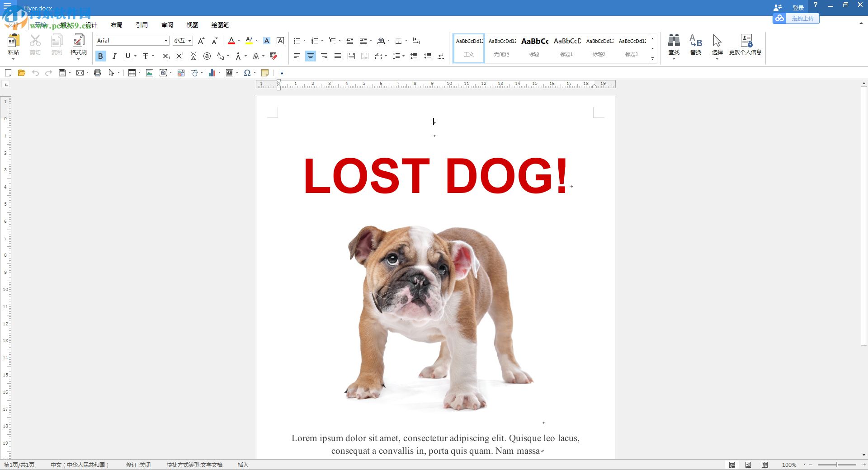Open the font size dropdown

pyautogui.click(x=189, y=41)
